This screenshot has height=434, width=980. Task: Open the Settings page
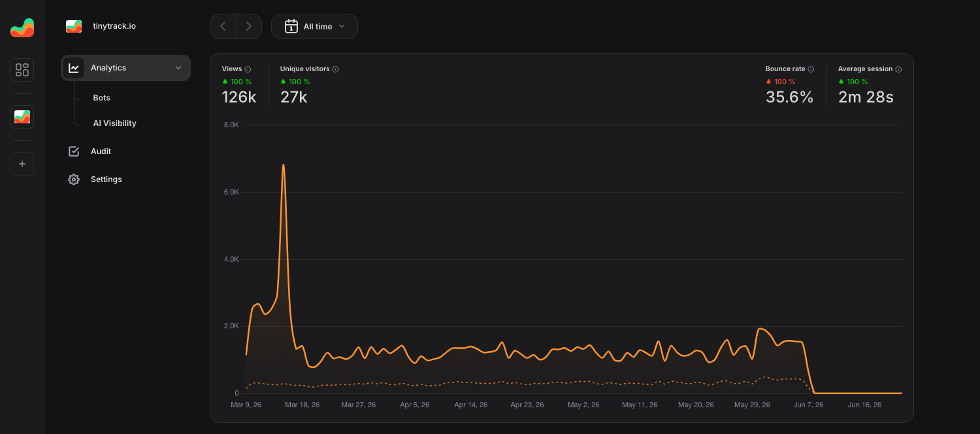click(106, 179)
